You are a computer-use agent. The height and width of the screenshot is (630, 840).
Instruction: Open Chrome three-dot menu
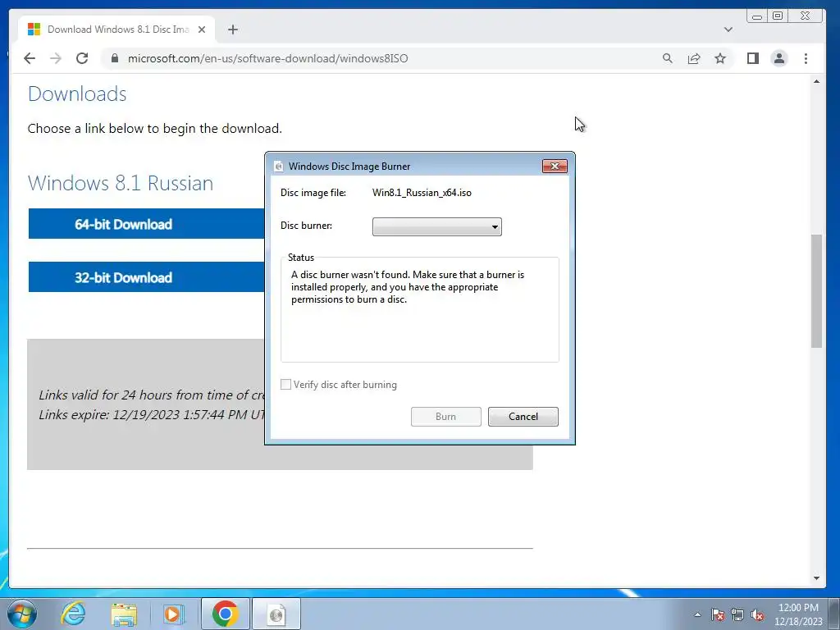(806, 58)
